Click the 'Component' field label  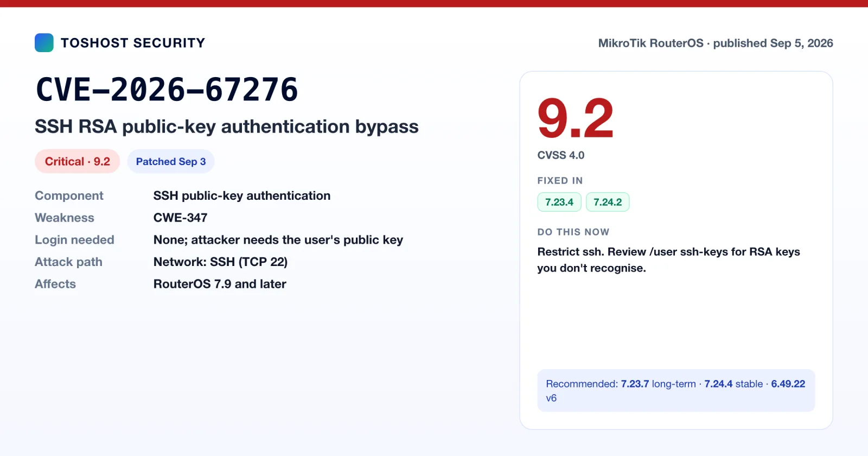pos(69,195)
